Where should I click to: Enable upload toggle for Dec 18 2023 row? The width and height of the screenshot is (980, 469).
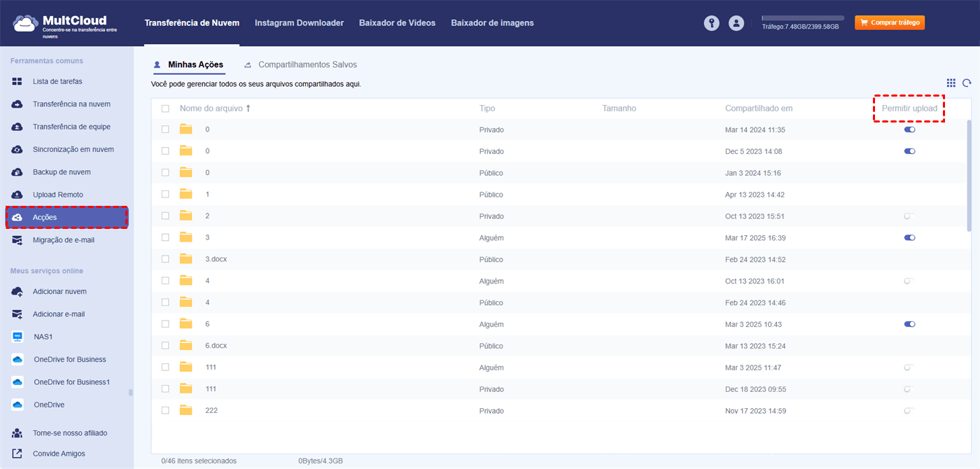(x=909, y=389)
